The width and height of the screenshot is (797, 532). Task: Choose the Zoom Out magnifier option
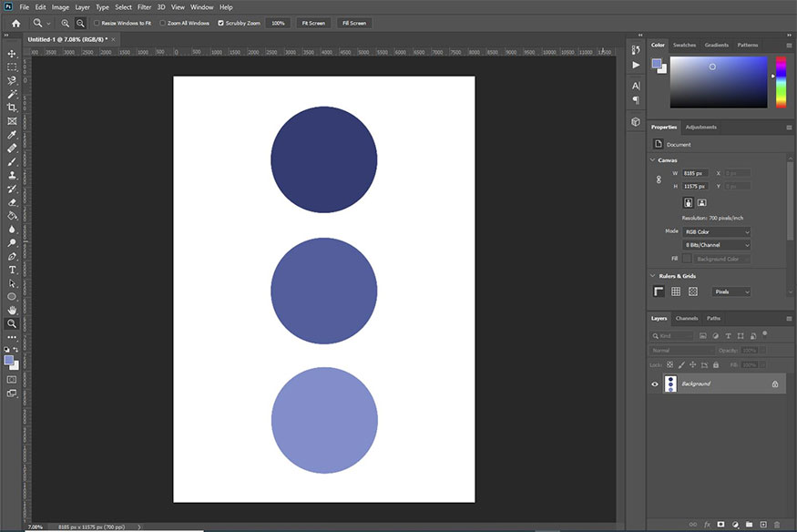[x=80, y=24]
